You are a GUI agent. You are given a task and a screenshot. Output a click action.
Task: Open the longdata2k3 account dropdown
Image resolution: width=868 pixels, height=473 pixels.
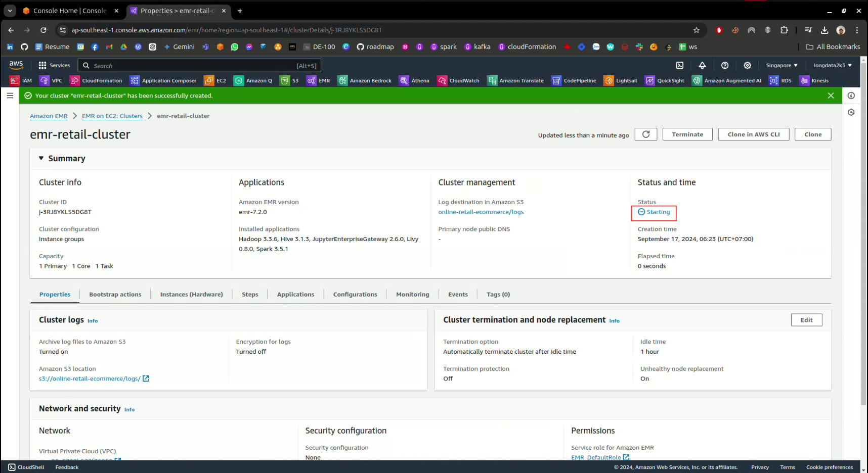832,66
